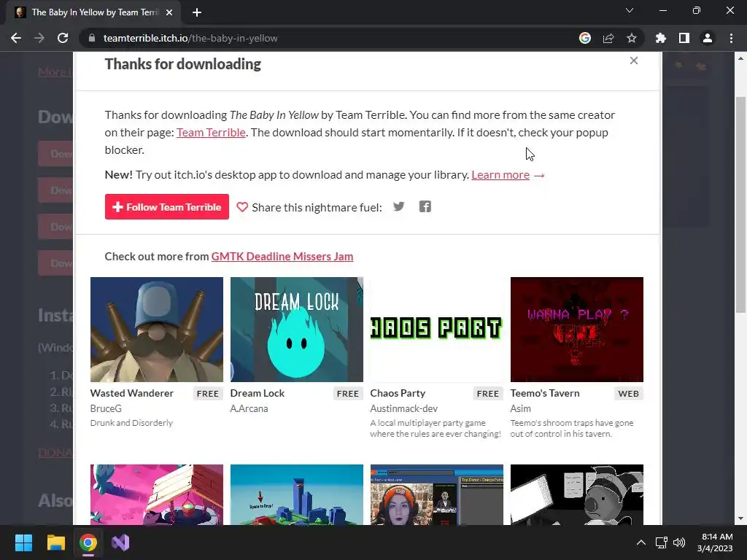Open Wasted Wanderer game thumbnail
The height and width of the screenshot is (560, 747).
(157, 330)
